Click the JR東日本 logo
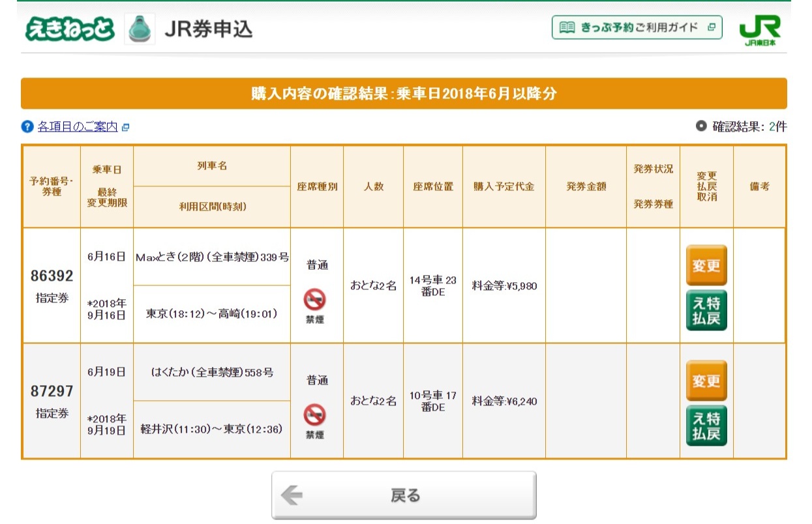The image size is (812, 524). (x=760, y=31)
